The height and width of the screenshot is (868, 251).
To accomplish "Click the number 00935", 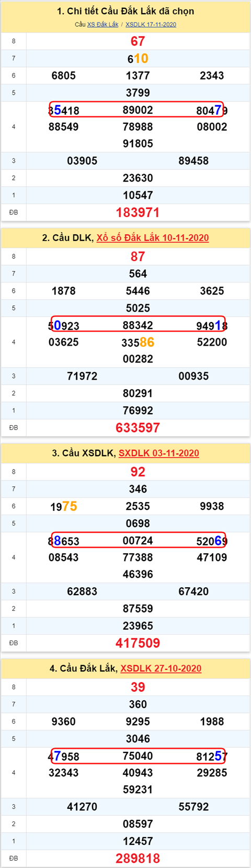I will tap(193, 376).
